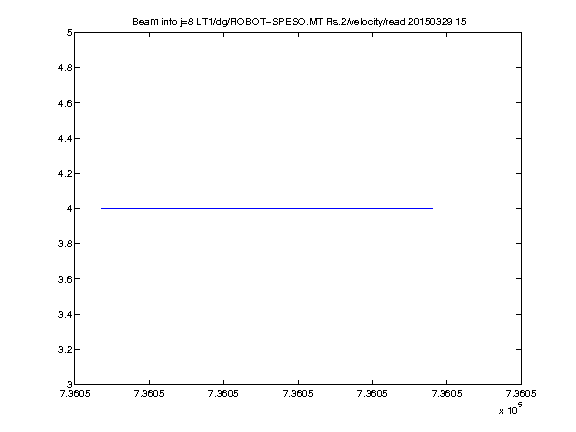The height and width of the screenshot is (432, 576).
Task: Click the y-axis label 4.6
Action: pos(65,103)
